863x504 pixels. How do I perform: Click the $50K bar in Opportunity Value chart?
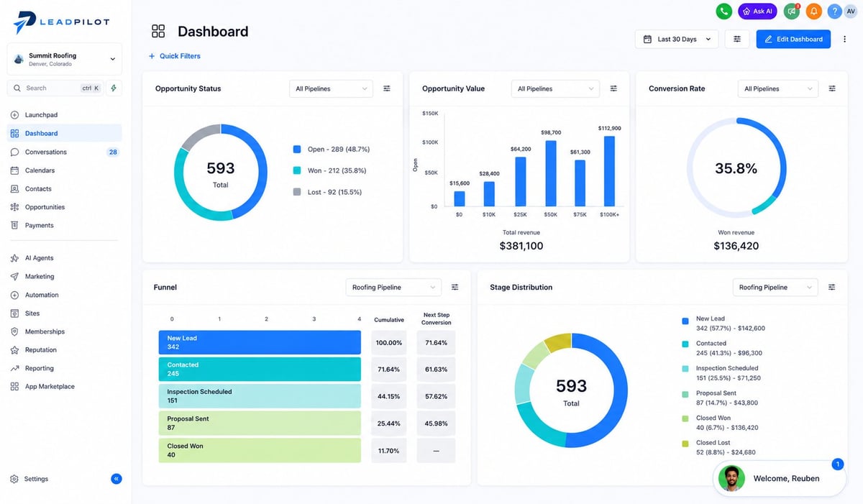551,173
